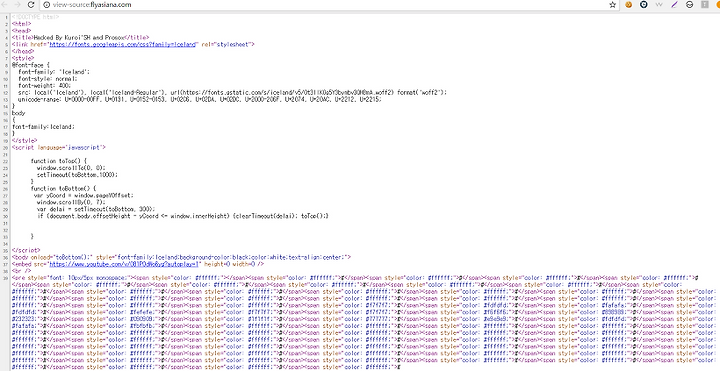Click 'setTimeout(toBottom,1000);' line
The width and height of the screenshot is (720, 371).
click(78, 175)
